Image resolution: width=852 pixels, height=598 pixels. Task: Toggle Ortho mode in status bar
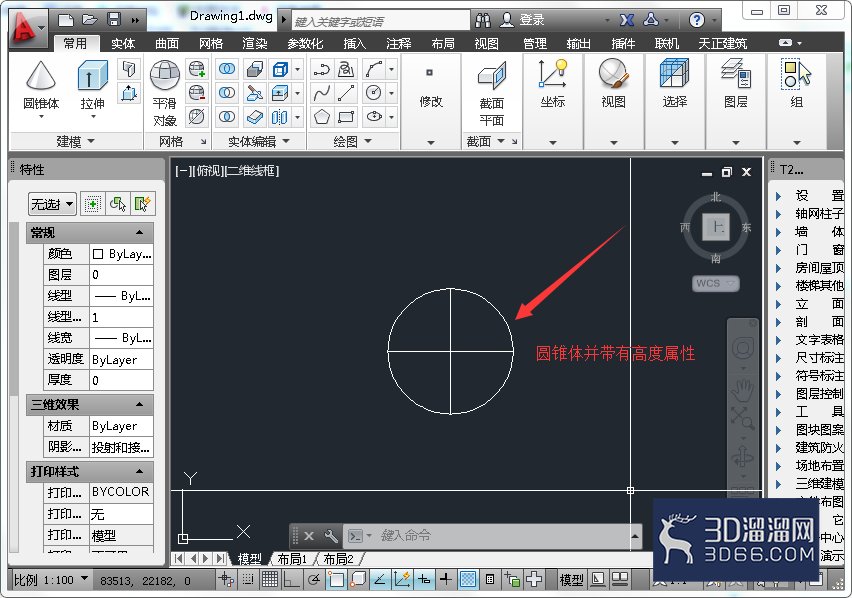(x=291, y=580)
